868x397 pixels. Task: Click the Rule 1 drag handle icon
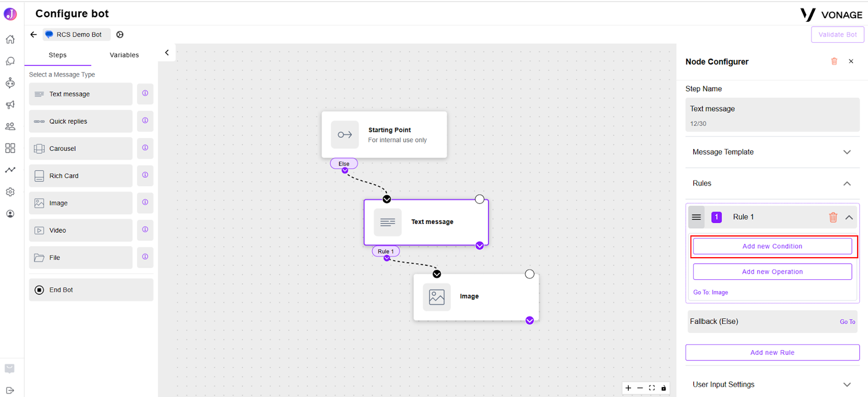click(697, 217)
